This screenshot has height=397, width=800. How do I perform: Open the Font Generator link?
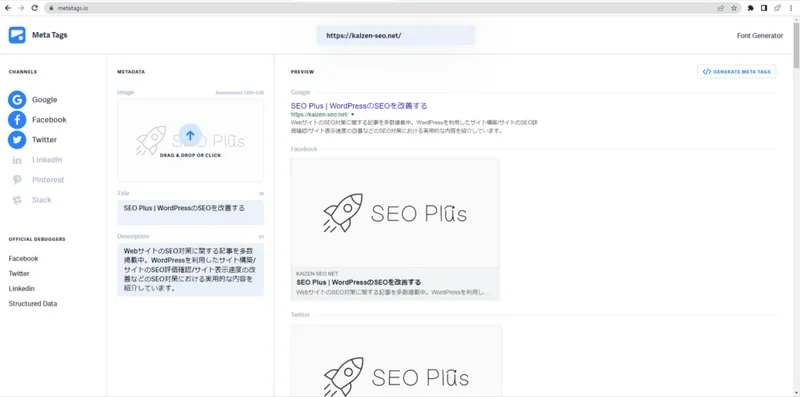760,36
